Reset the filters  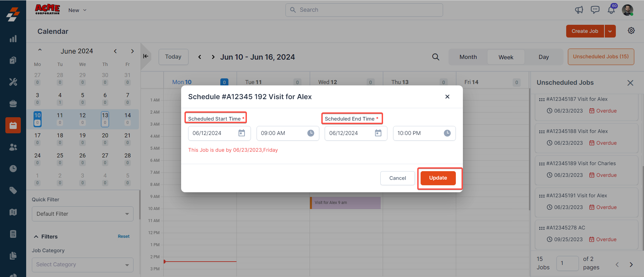click(123, 236)
